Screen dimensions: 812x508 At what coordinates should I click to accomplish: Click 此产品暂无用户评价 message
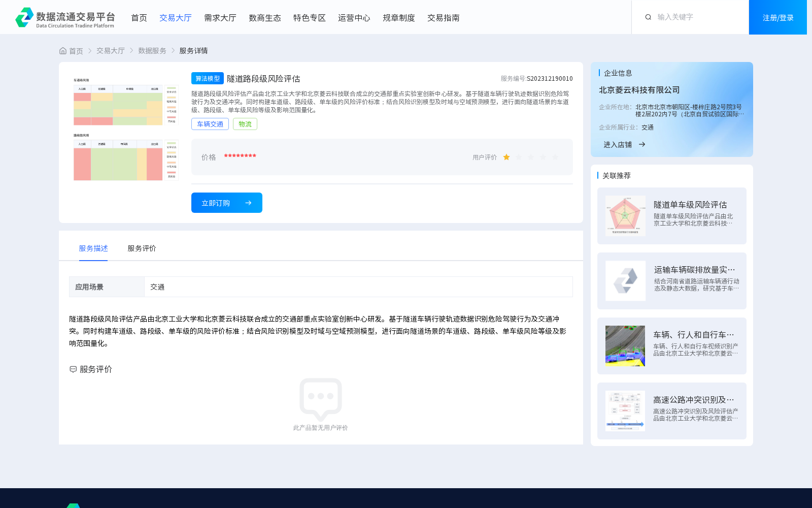tap(321, 428)
